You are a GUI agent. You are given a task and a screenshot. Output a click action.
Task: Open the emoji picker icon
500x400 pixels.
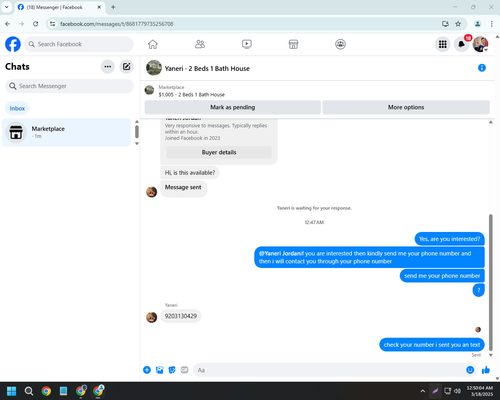point(470,370)
